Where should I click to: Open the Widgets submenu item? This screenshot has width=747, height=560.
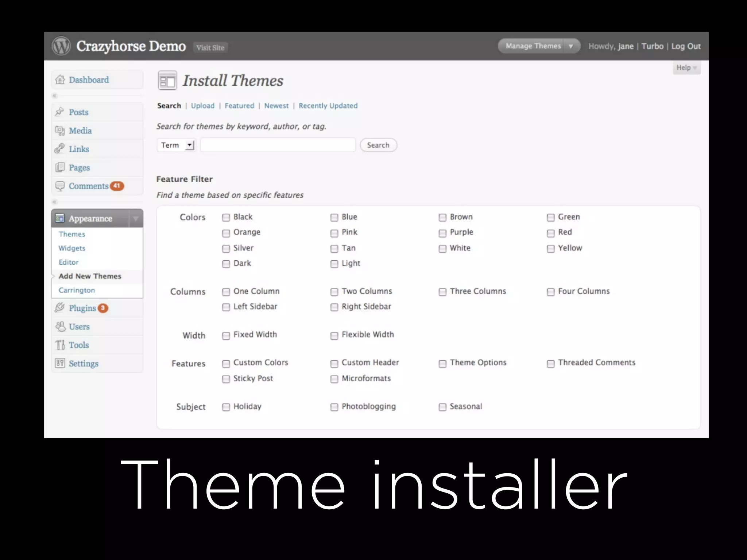[x=72, y=248]
